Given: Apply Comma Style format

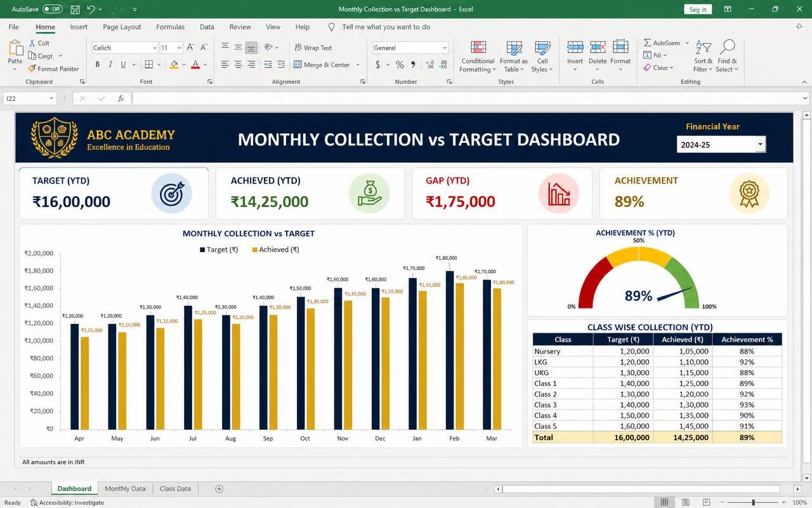Looking at the screenshot, I should [x=414, y=65].
